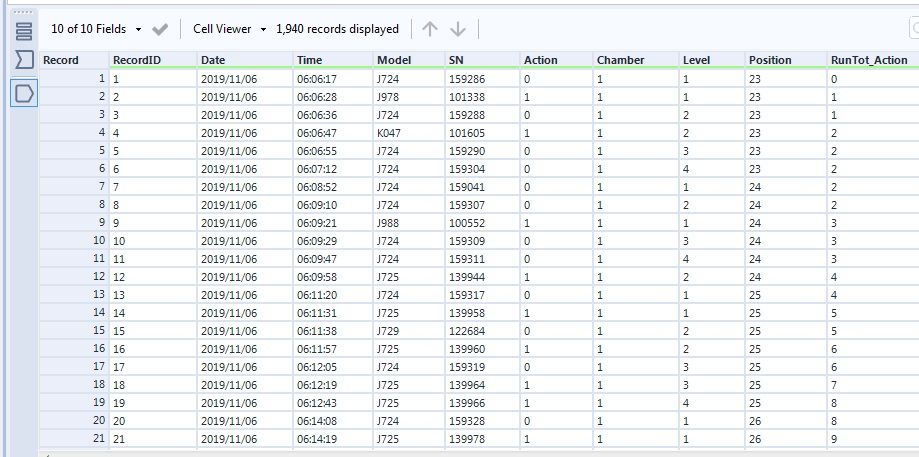
Task: Click Position cell in row 7
Action: pyautogui.click(x=786, y=187)
